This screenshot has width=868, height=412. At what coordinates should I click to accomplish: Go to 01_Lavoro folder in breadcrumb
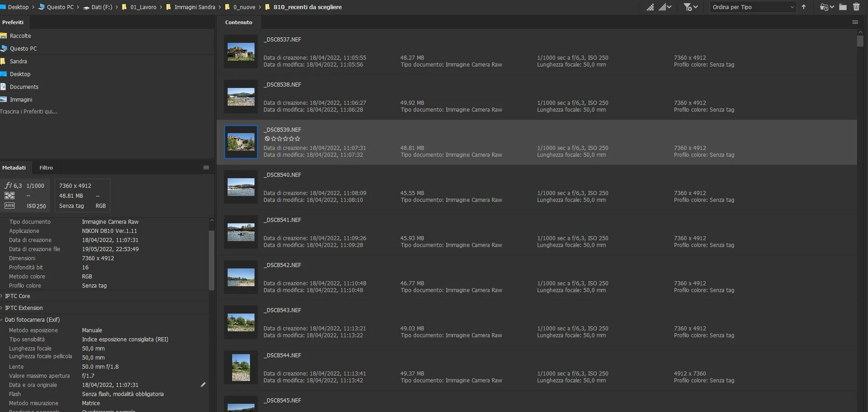point(143,7)
